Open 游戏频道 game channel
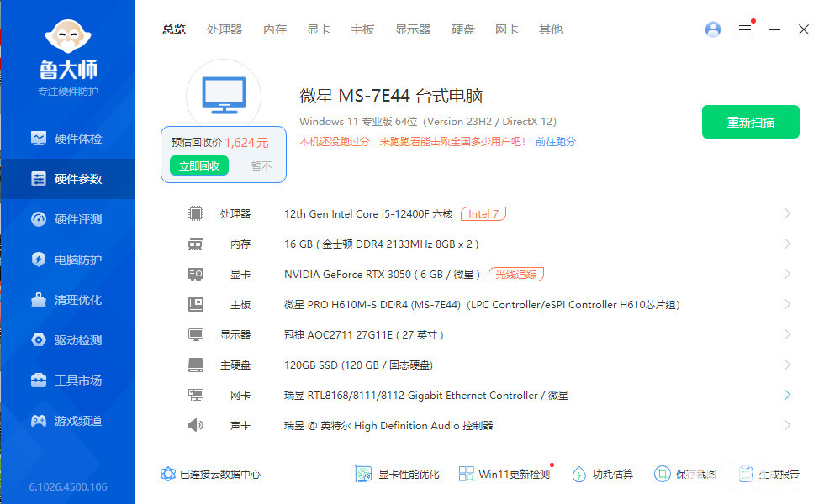 coord(77,421)
